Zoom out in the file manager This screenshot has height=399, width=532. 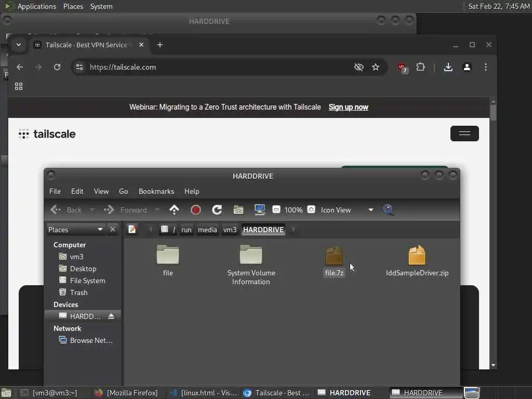(276, 210)
